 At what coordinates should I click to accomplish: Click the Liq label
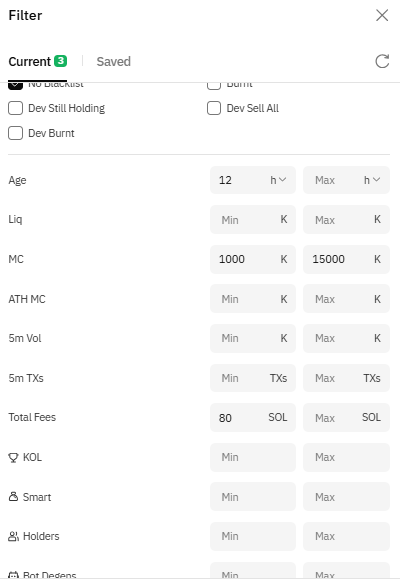tap(15, 219)
